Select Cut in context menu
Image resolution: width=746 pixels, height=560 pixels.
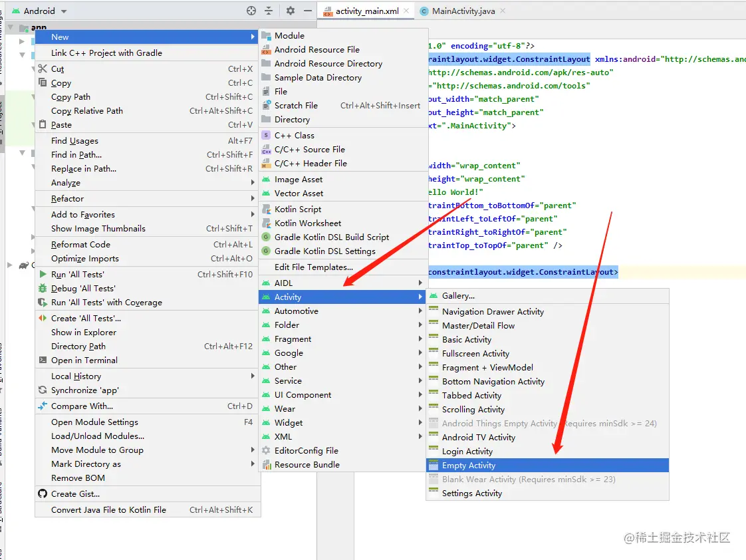(148, 69)
